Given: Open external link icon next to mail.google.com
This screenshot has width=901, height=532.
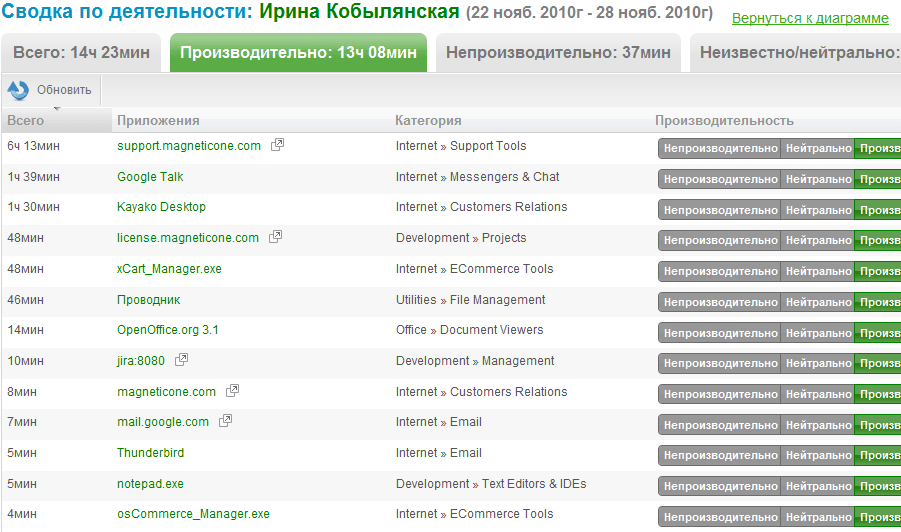Looking at the screenshot, I should (x=226, y=421).
